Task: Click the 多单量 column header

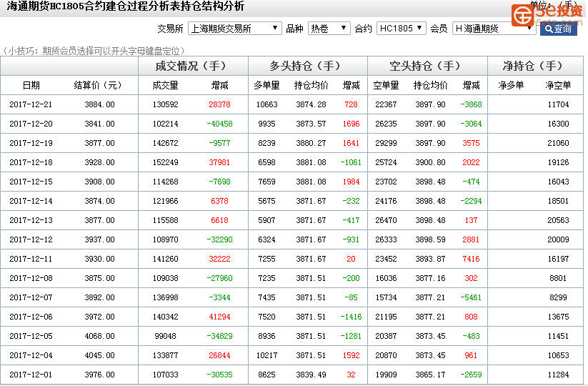Action: tap(266, 86)
